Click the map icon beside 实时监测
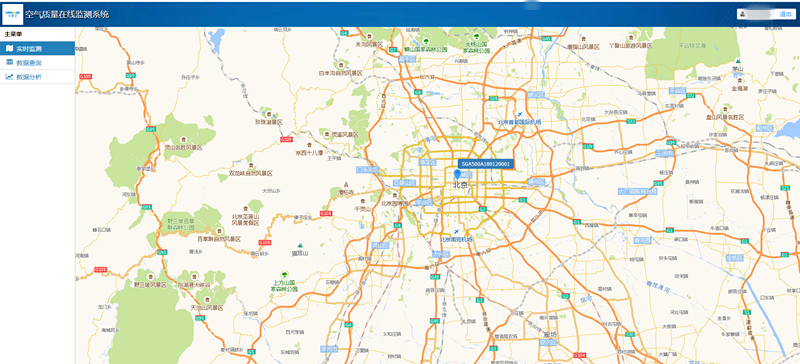 9,49
